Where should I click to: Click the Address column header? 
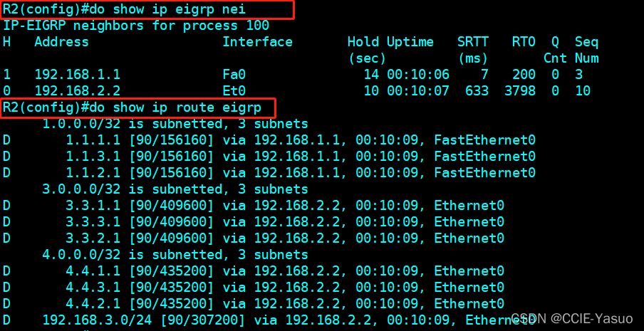(x=61, y=42)
